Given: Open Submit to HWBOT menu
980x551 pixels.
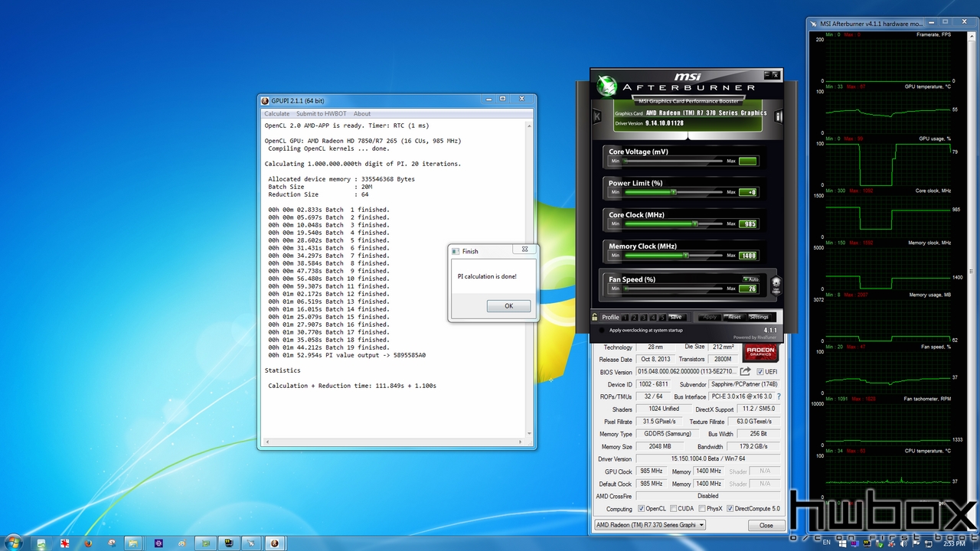Looking at the screenshot, I should pos(322,114).
